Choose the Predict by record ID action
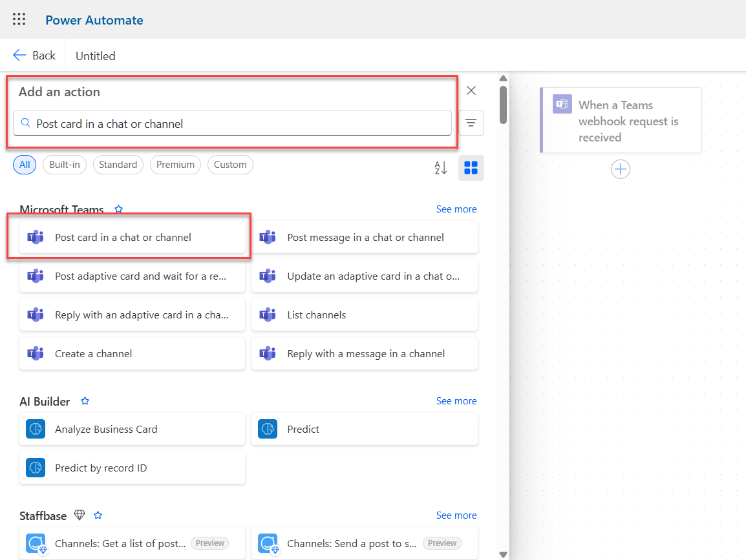This screenshot has width=746, height=560. [133, 468]
